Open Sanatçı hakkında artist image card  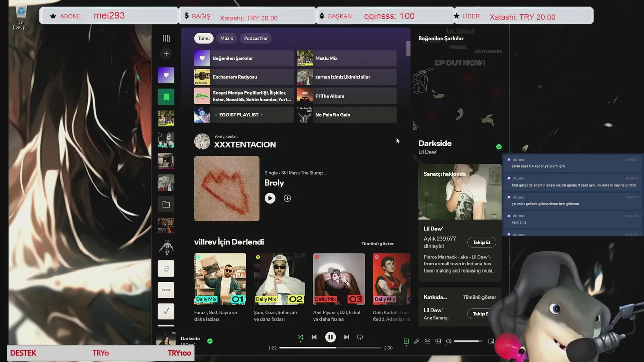pos(460,192)
